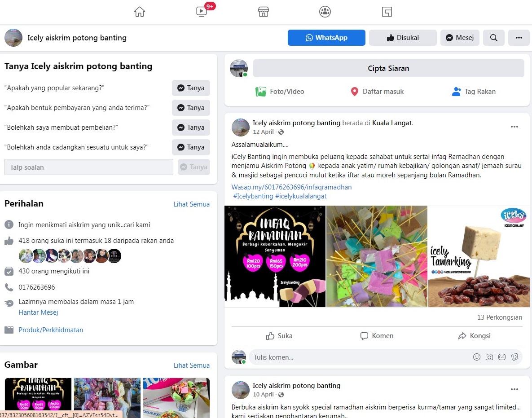Image resolution: width=532 pixels, height=418 pixels.
Task: Click Lihat Semua link in Gambar section
Action: pos(192,365)
